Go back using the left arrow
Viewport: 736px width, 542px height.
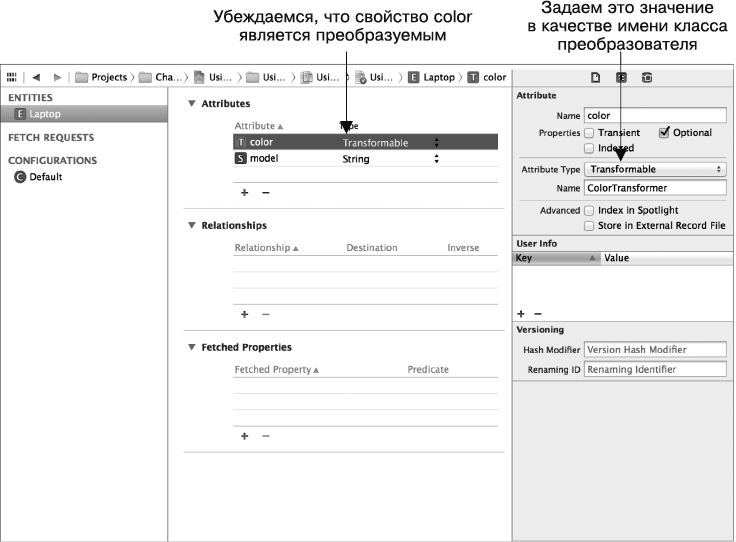pos(37,77)
